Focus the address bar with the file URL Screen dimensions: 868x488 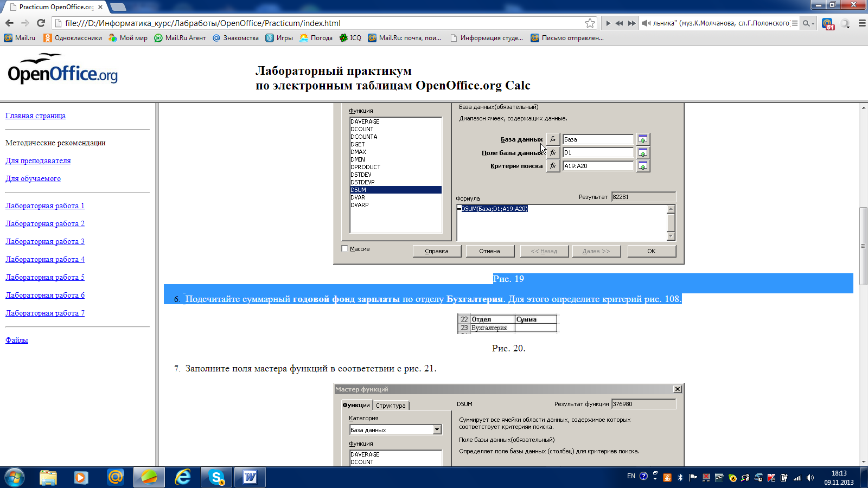click(x=320, y=23)
